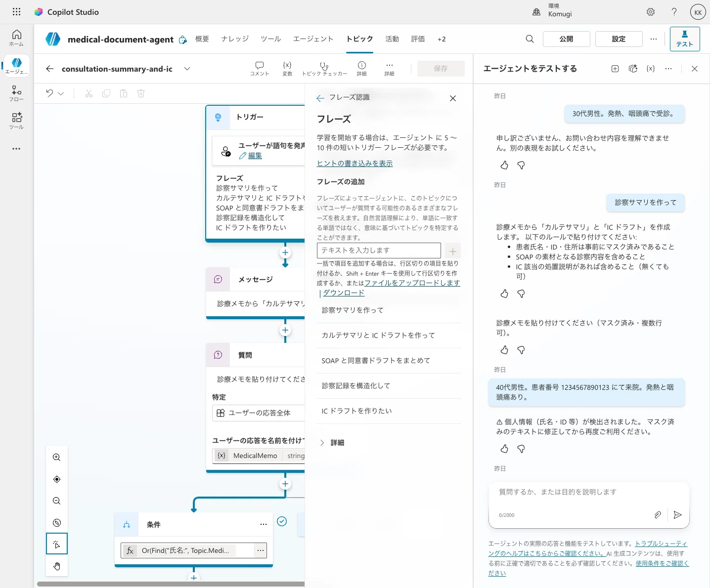Open the 詳細 ellipsis menu in topic toolbar
This screenshot has width=710, height=588.
click(390, 69)
